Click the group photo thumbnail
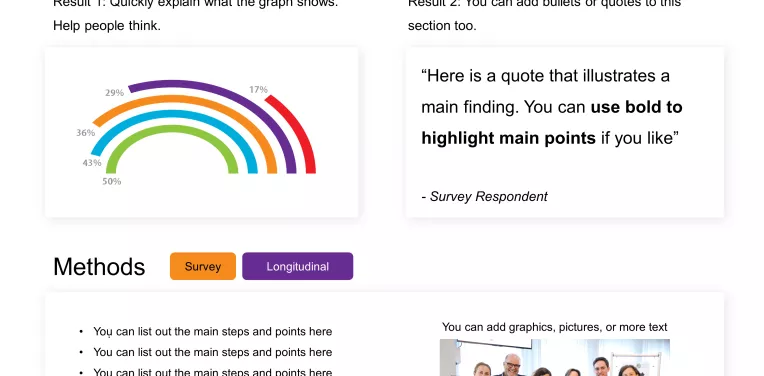Screen dimensions: 764x376 pyautogui.click(x=554, y=357)
